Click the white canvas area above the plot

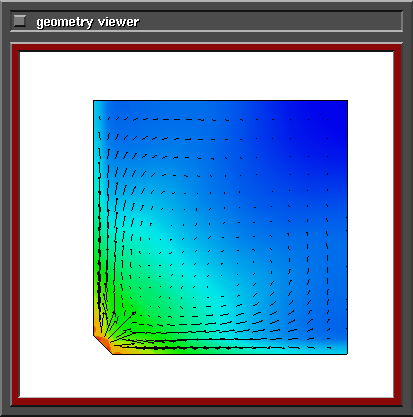click(x=207, y=76)
